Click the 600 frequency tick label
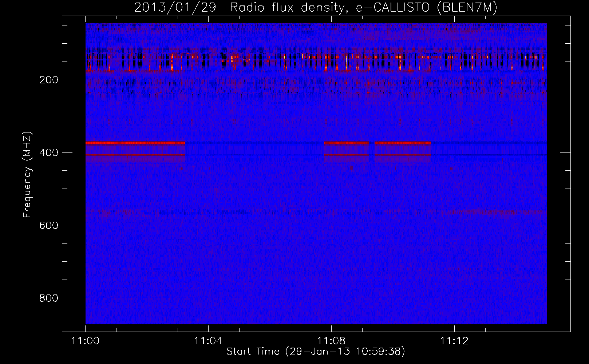The height and width of the screenshot is (364, 589). point(48,225)
